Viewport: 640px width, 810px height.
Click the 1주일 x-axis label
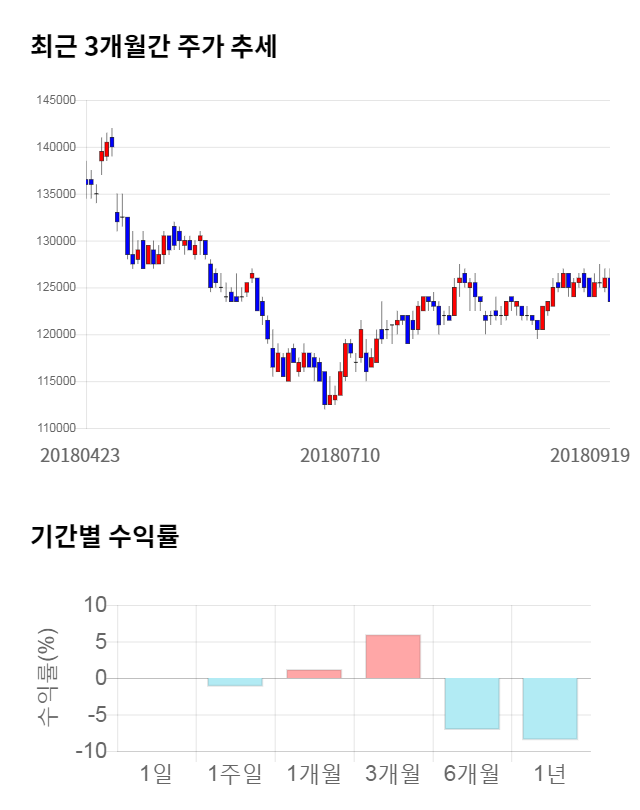(235, 772)
